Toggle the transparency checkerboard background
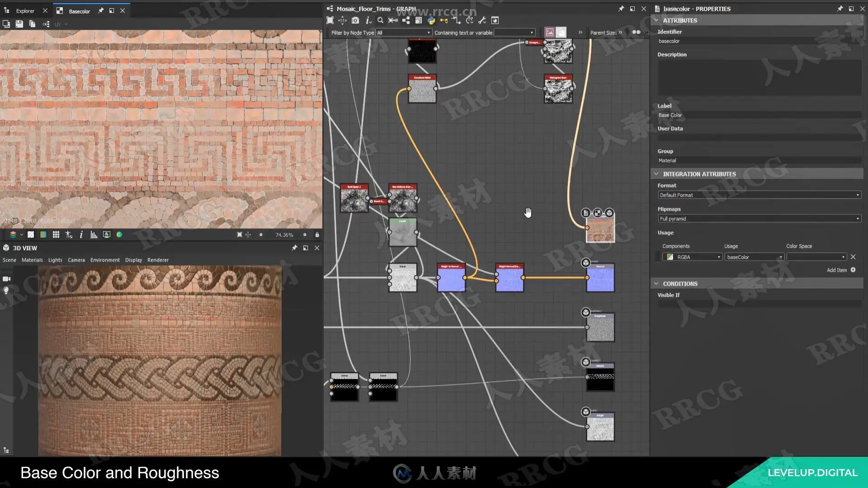Image resolution: width=868 pixels, height=488 pixels. [31, 235]
